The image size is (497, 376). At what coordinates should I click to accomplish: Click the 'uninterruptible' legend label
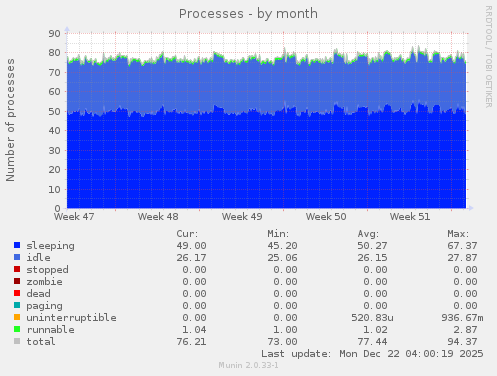pos(71,318)
